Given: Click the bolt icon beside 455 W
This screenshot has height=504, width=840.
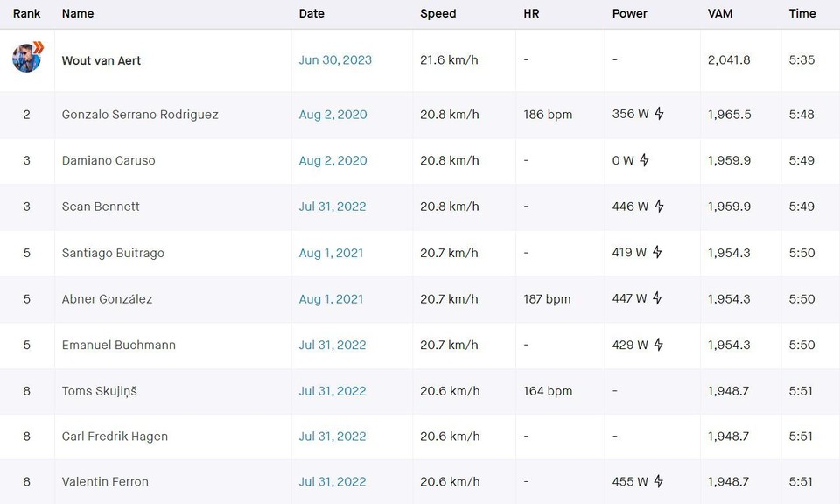Looking at the screenshot, I should click(x=658, y=481).
